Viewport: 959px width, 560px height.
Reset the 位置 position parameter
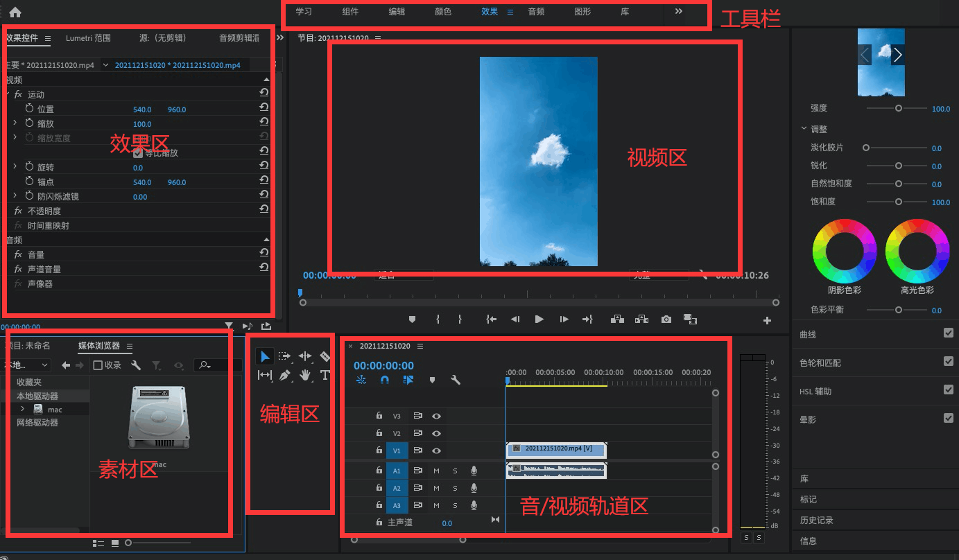coord(264,107)
